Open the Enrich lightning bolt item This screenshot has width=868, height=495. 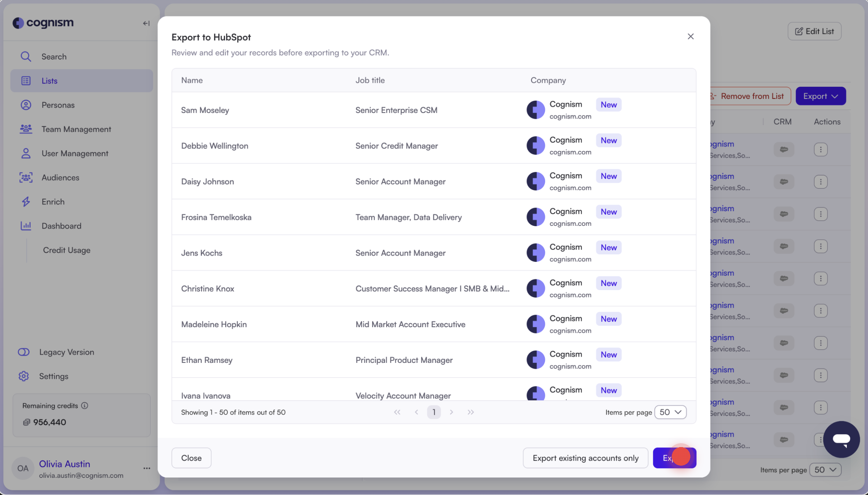(x=26, y=202)
